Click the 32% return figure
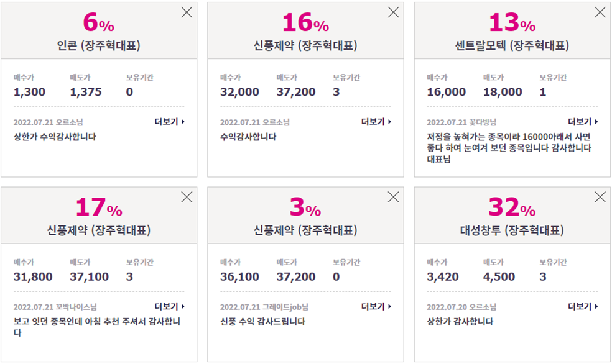 point(512,207)
